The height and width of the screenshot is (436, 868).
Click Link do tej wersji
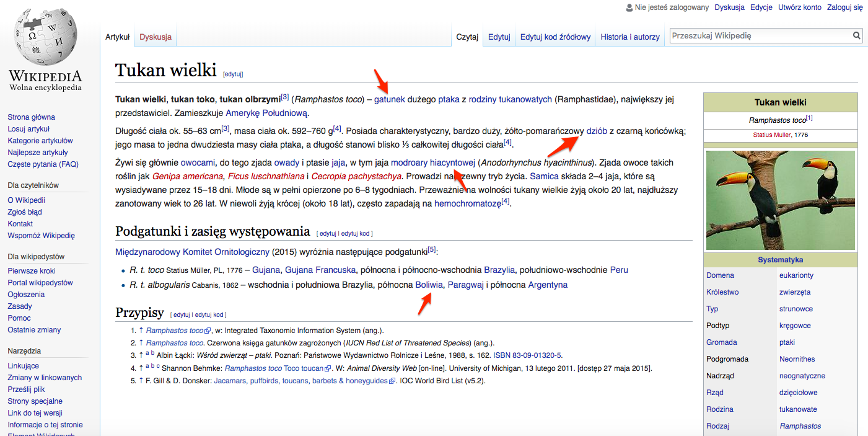click(x=35, y=413)
